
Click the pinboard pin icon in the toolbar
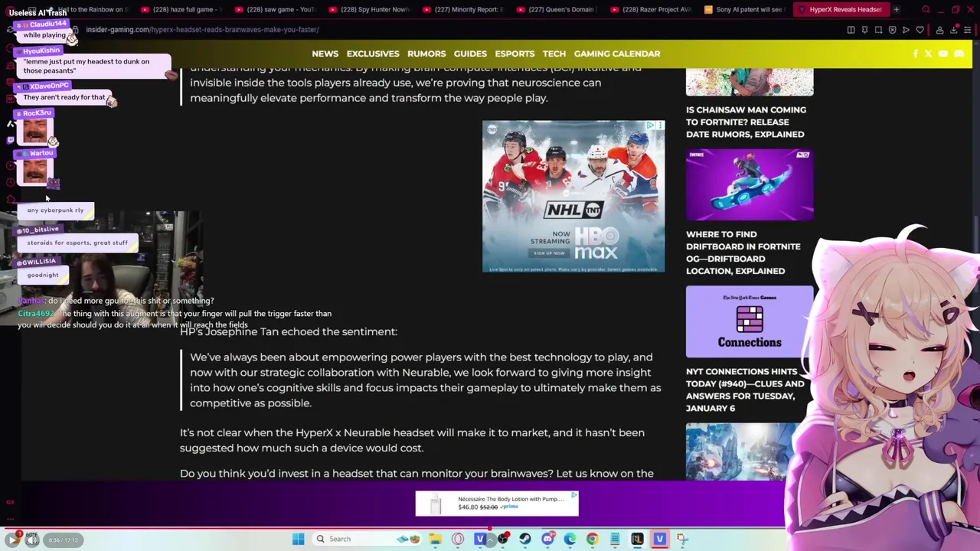point(864,30)
